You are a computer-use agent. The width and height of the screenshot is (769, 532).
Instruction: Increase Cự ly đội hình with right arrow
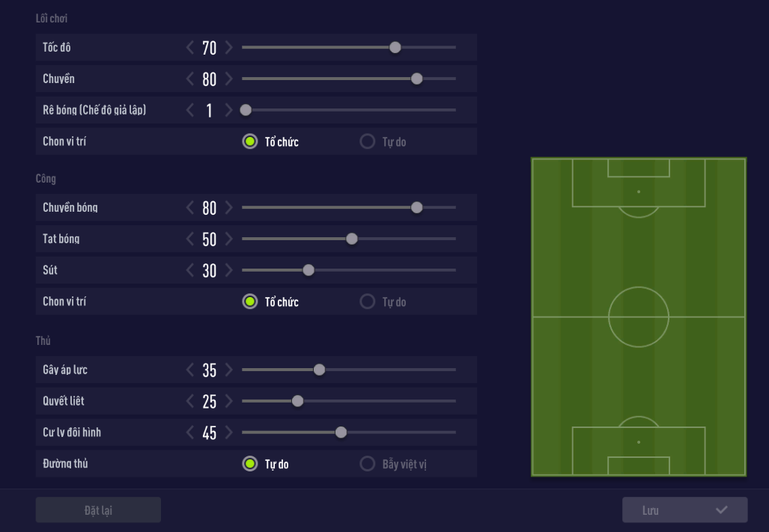tap(228, 432)
